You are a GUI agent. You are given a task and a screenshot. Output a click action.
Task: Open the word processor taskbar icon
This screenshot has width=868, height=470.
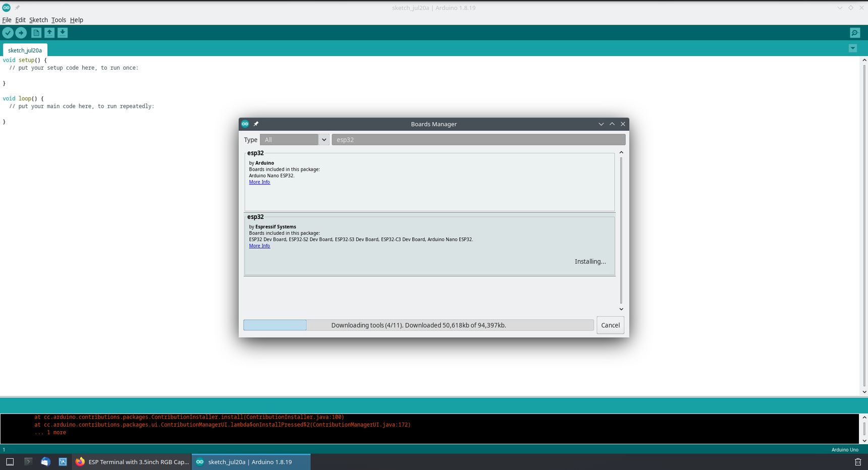click(63, 462)
